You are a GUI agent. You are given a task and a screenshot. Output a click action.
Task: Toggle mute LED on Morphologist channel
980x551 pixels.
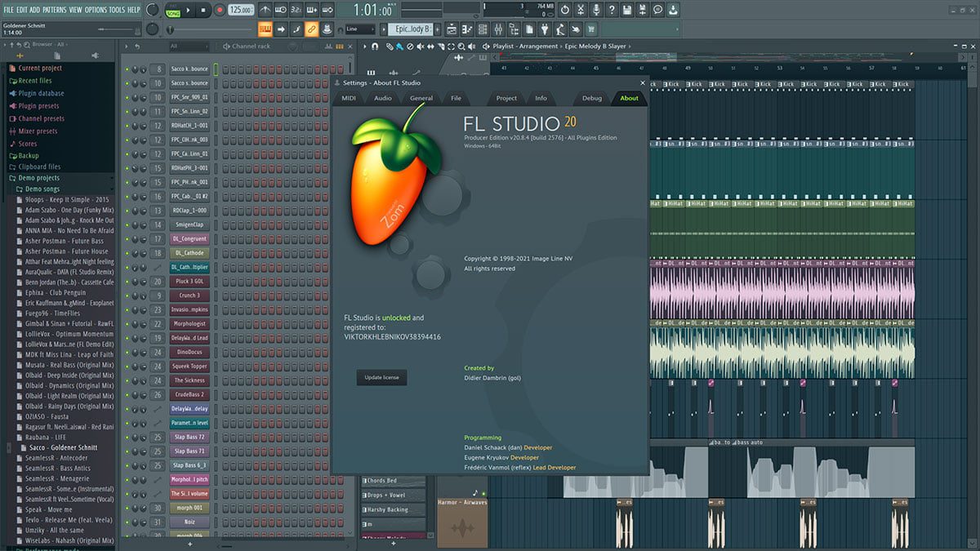click(x=127, y=324)
